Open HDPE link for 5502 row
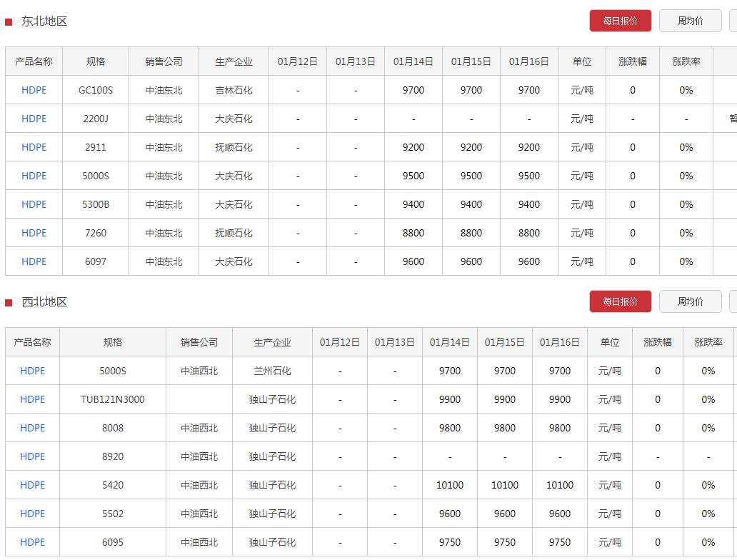737x560 pixels. click(32, 514)
